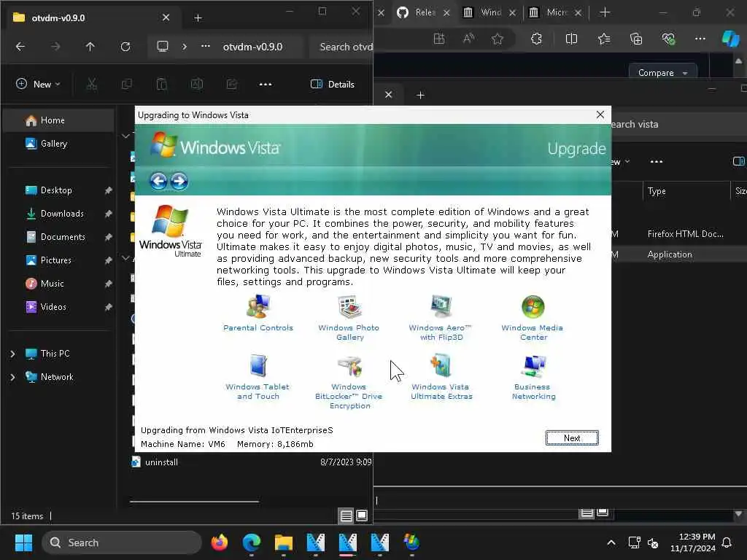Switch to the Micr browser tab
747x560 pixels.
[555, 12]
